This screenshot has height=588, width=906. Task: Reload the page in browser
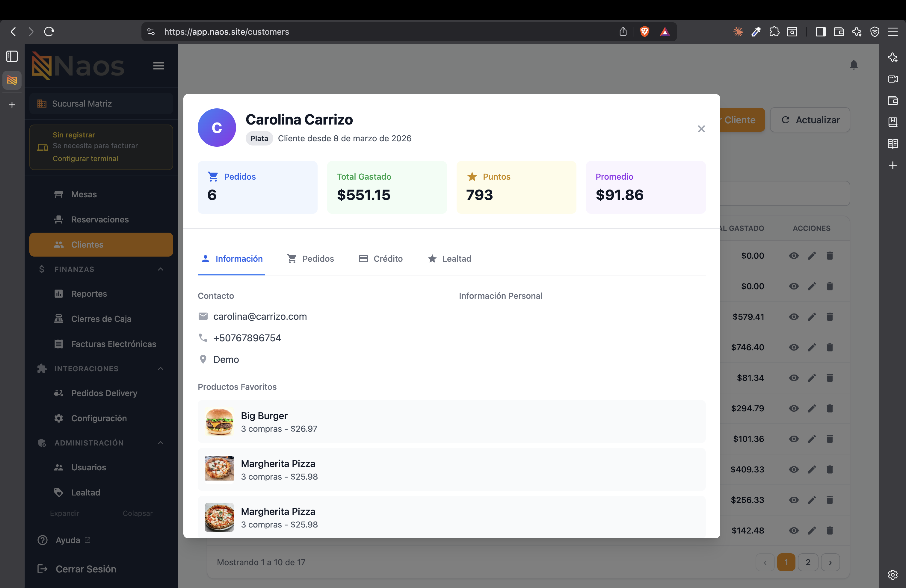click(x=49, y=31)
